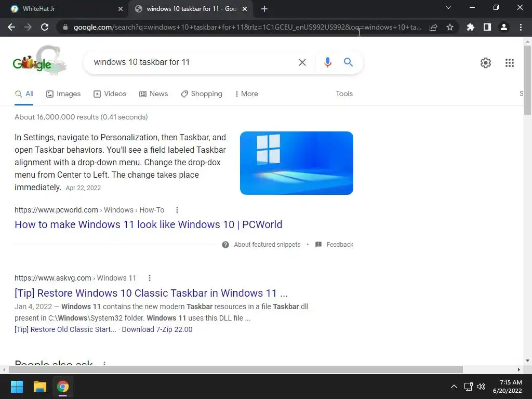This screenshot has width=532, height=399.
Task: Click the horizontal page scrollbar
Action: click(236, 369)
